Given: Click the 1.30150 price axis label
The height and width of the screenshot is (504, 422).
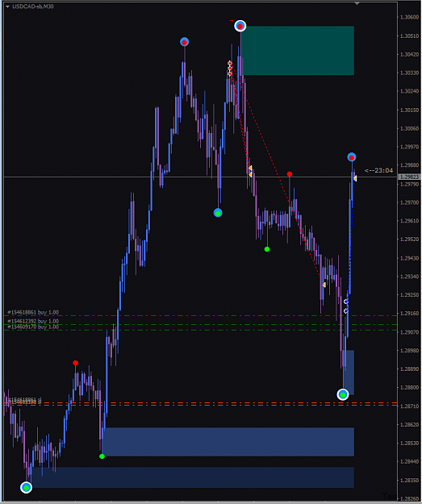Looking at the screenshot, I should (409, 110).
